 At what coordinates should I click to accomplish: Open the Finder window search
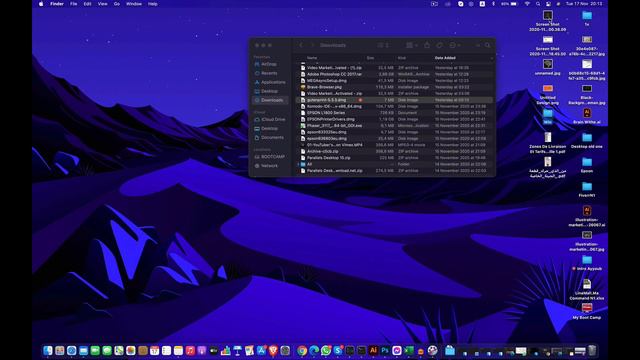(487, 45)
